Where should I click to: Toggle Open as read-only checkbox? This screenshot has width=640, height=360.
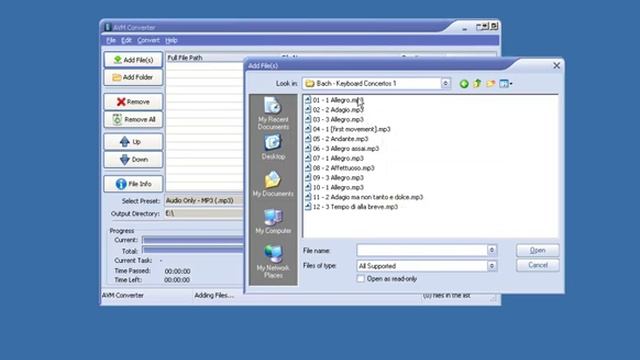tap(361, 279)
